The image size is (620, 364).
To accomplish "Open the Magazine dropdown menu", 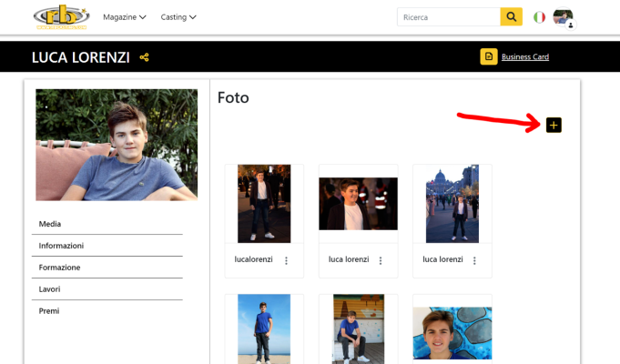I will [125, 17].
